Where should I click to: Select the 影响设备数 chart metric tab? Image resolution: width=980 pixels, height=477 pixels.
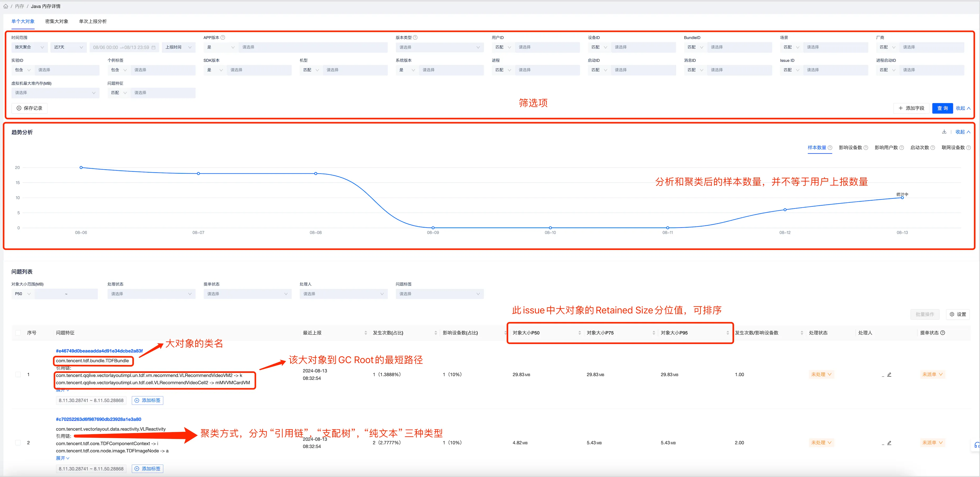click(850, 148)
